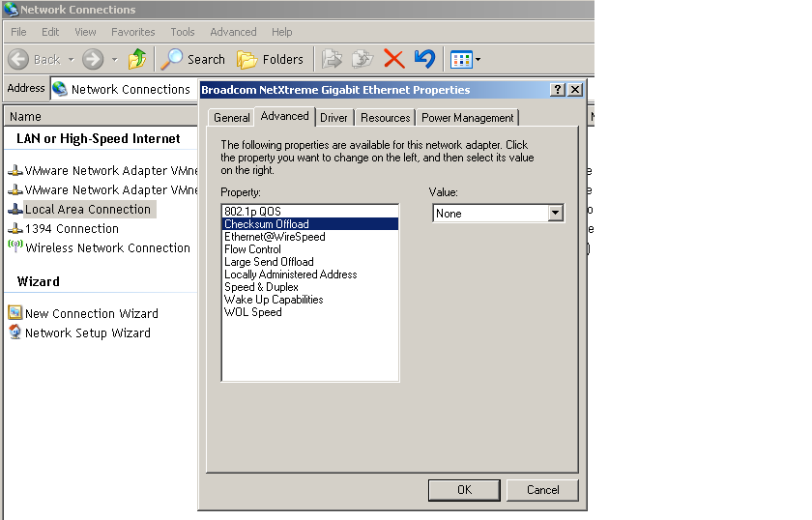Click the Copy To toolbar icon
This screenshot has width=812, height=520.
point(362,59)
